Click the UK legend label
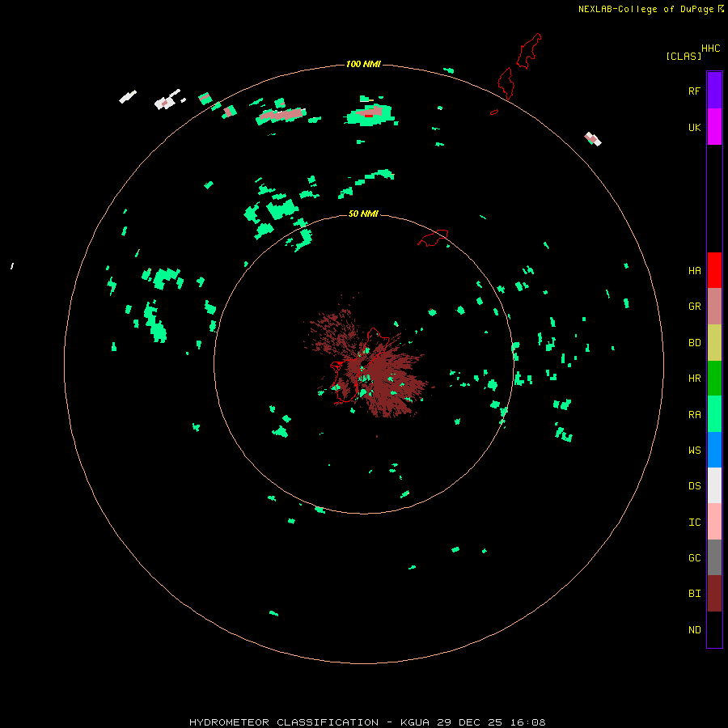This screenshot has height=728, width=728. 694,127
